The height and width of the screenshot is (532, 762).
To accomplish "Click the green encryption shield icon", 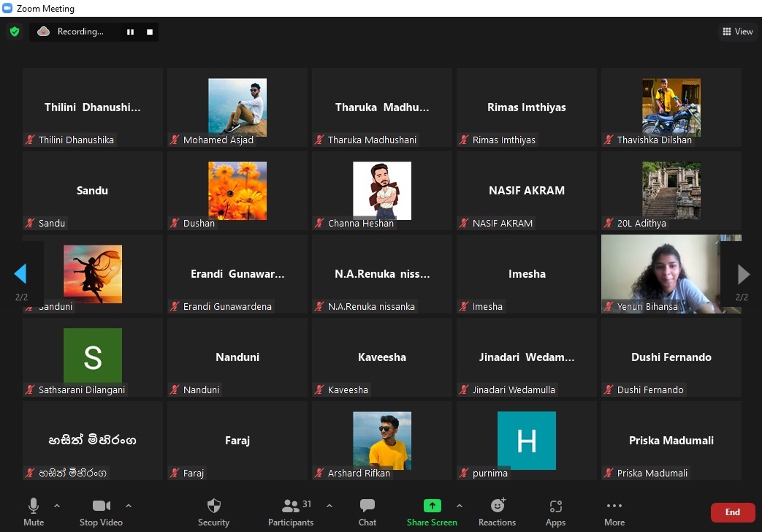I will click(x=15, y=31).
